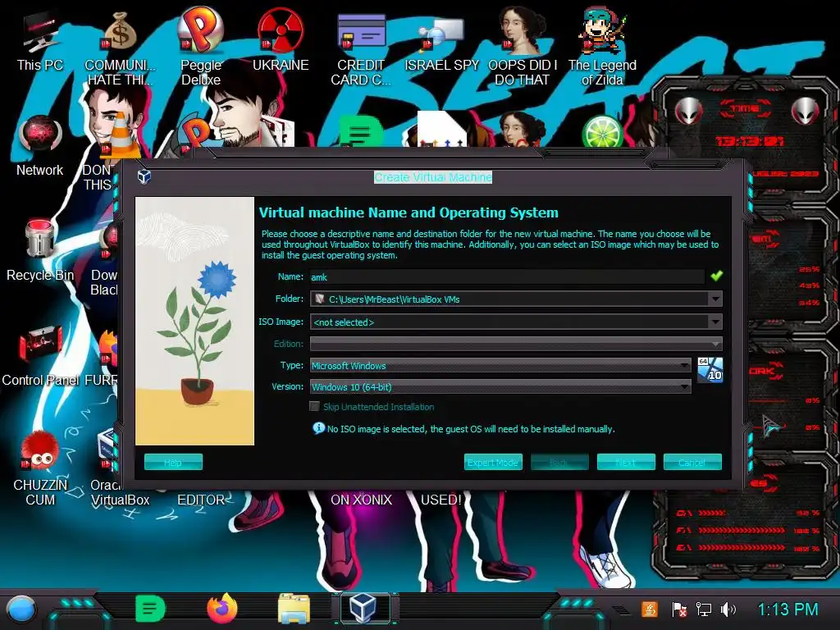Image resolution: width=840 pixels, height=630 pixels.
Task: Switch to Expert Mode
Action: click(x=493, y=462)
